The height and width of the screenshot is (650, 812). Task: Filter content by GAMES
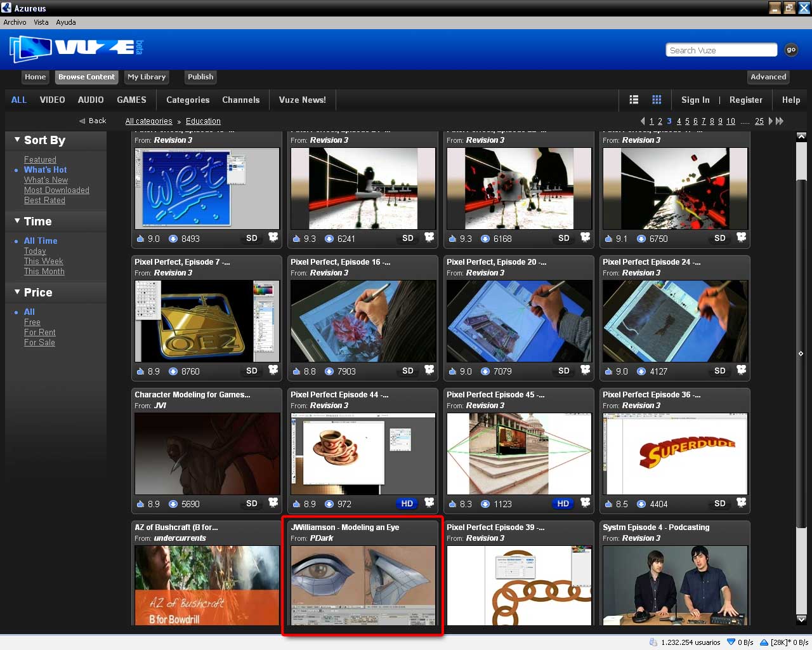tap(131, 100)
